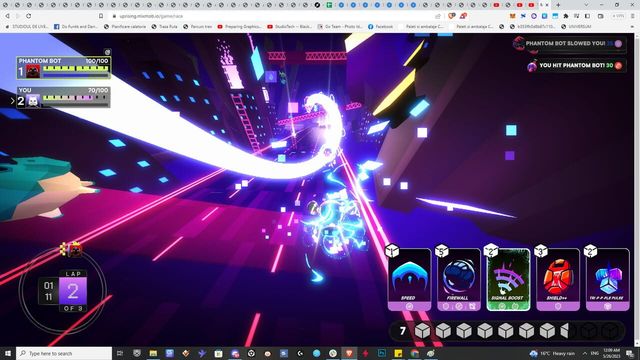640x360 pixels.
Task: Click the Windows taskbar search box
Action: pos(64,353)
